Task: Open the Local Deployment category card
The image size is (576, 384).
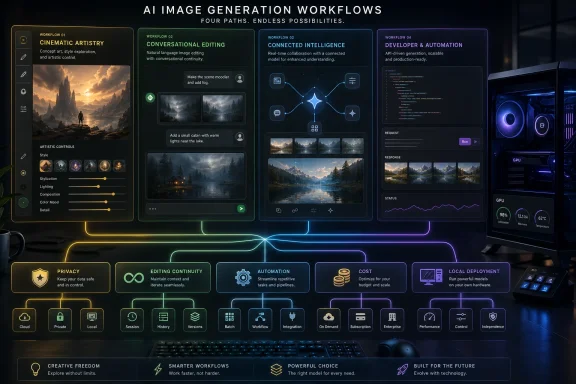Action: [461, 277]
